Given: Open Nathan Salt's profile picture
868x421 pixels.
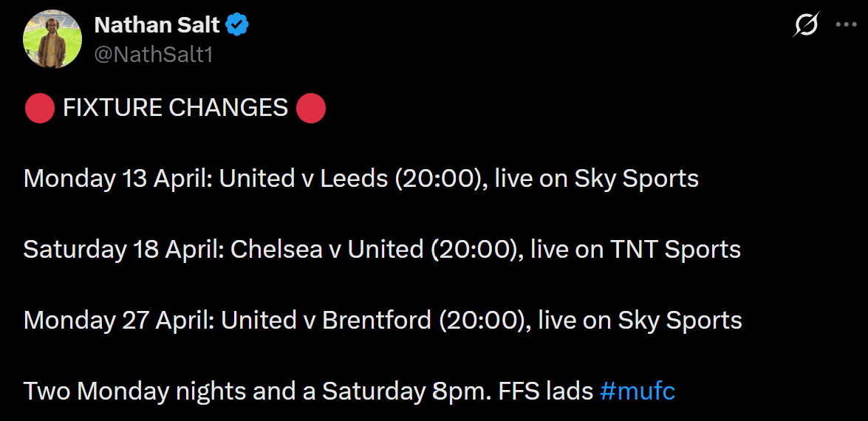Looking at the screenshot, I should [x=52, y=39].
